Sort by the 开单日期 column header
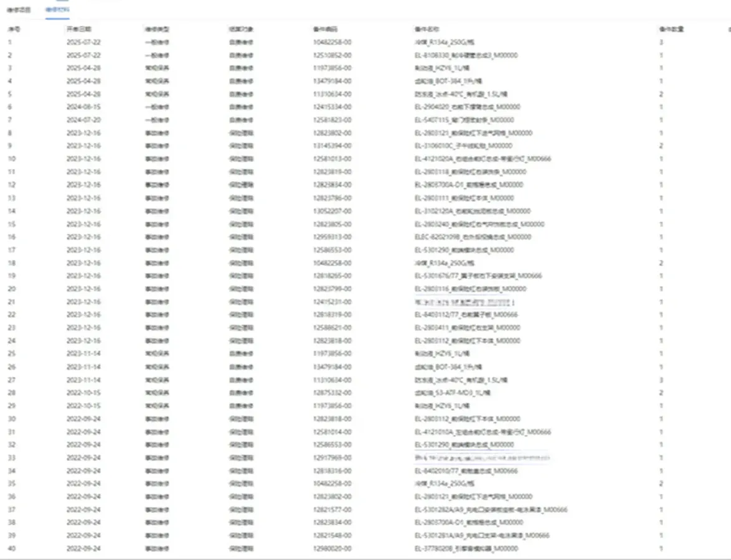The width and height of the screenshot is (731, 560). 79,29
